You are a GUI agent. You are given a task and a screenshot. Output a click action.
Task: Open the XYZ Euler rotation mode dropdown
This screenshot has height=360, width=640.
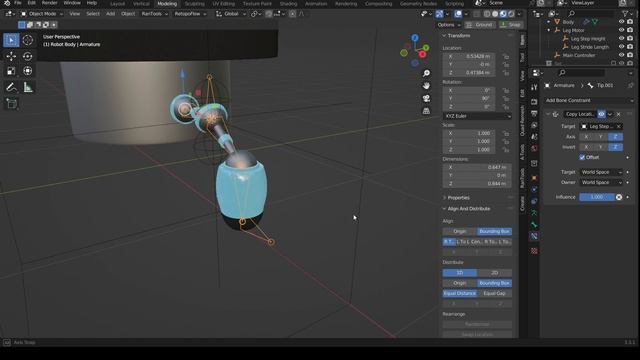coord(477,116)
